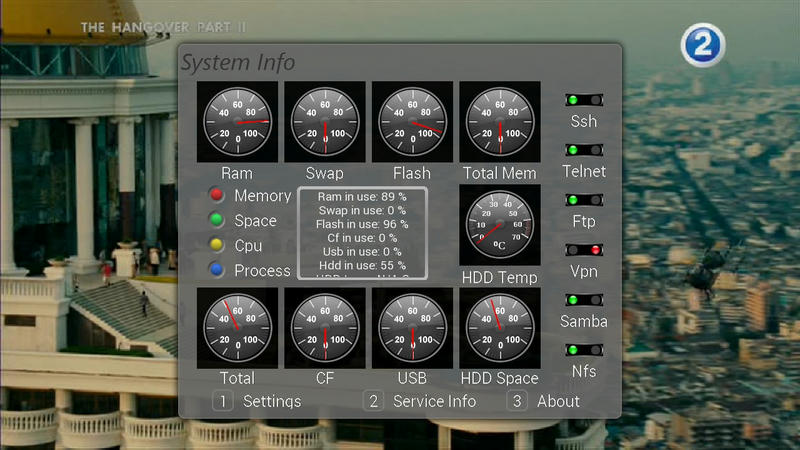This screenshot has height=450, width=800.
Task: Click the Memory label
Action: pyautogui.click(x=263, y=196)
